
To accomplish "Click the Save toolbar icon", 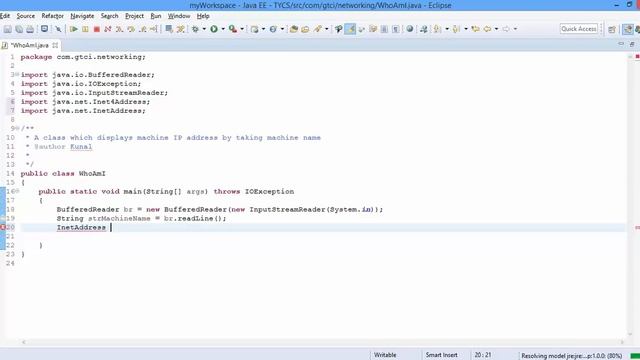I will pyautogui.click(x=7, y=29).
